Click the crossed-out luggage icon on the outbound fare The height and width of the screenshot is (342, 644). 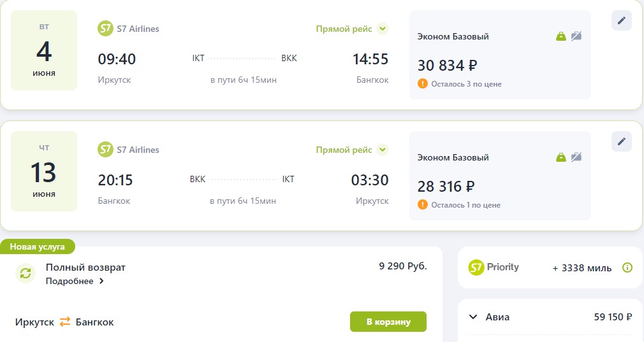(x=576, y=36)
